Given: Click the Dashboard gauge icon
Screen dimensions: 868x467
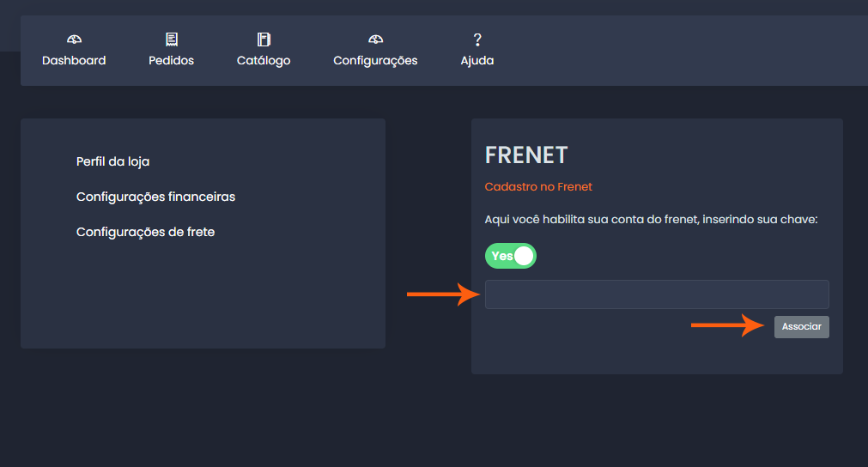Looking at the screenshot, I should pyautogui.click(x=74, y=39).
